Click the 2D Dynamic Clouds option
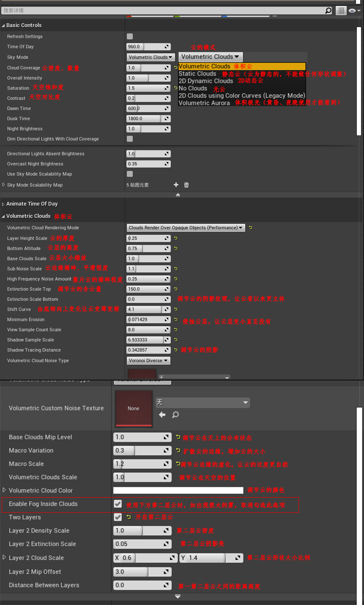Image resolution: width=364 pixels, height=605 pixels. [x=206, y=81]
